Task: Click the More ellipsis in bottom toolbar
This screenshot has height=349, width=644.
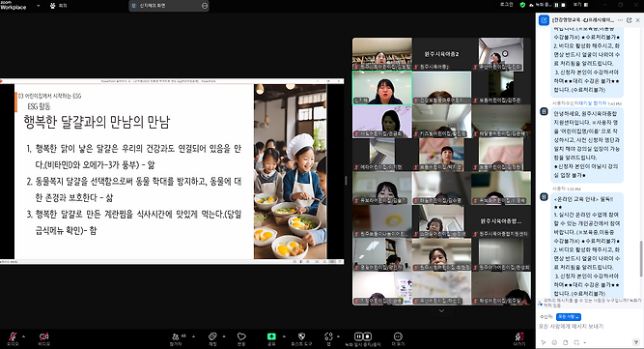Action: 398,338
